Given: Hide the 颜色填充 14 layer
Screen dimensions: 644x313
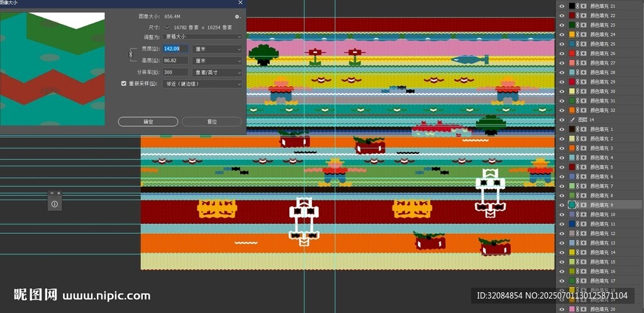Looking at the screenshot, I should 562,252.
